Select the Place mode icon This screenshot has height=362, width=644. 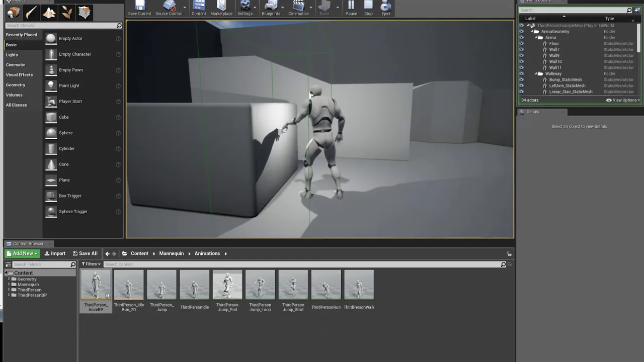(14, 13)
